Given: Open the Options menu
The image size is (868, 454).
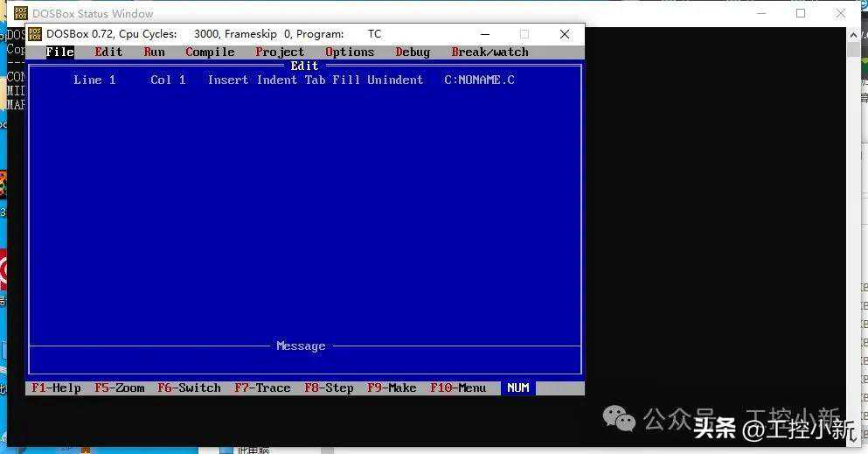Looking at the screenshot, I should pos(350,52).
